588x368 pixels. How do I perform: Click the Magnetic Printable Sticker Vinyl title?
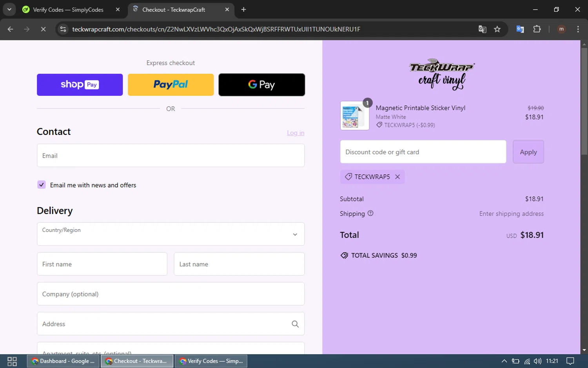pyautogui.click(x=421, y=108)
